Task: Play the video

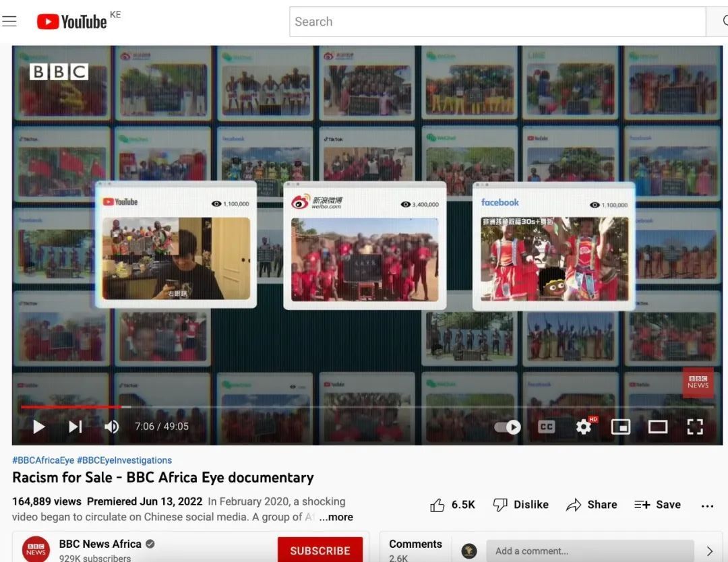Action: (39, 427)
